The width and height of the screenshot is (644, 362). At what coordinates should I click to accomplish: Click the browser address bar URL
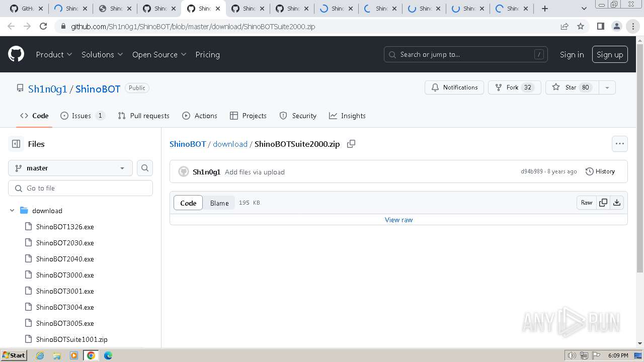tap(193, 26)
